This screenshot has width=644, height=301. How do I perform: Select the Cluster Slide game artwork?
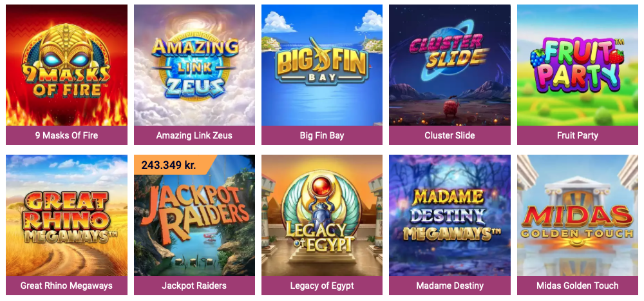(450, 65)
